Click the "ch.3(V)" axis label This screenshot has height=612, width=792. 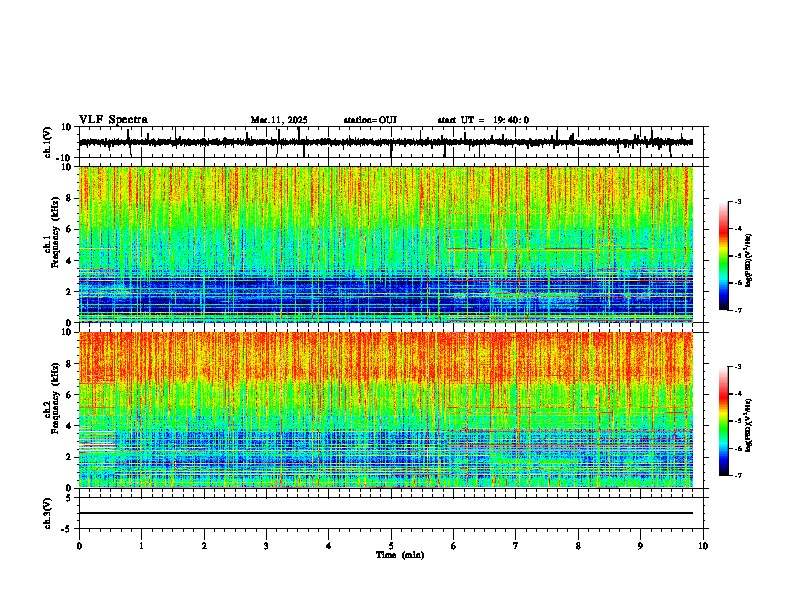47,514
